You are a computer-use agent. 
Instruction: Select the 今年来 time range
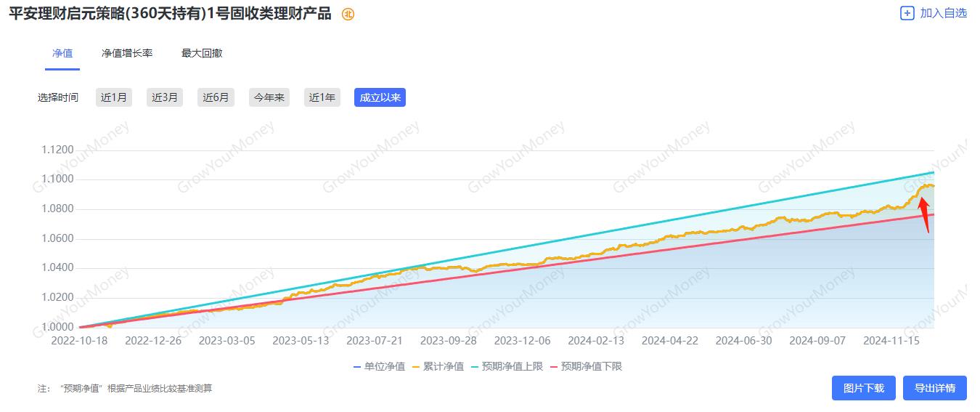pos(269,97)
